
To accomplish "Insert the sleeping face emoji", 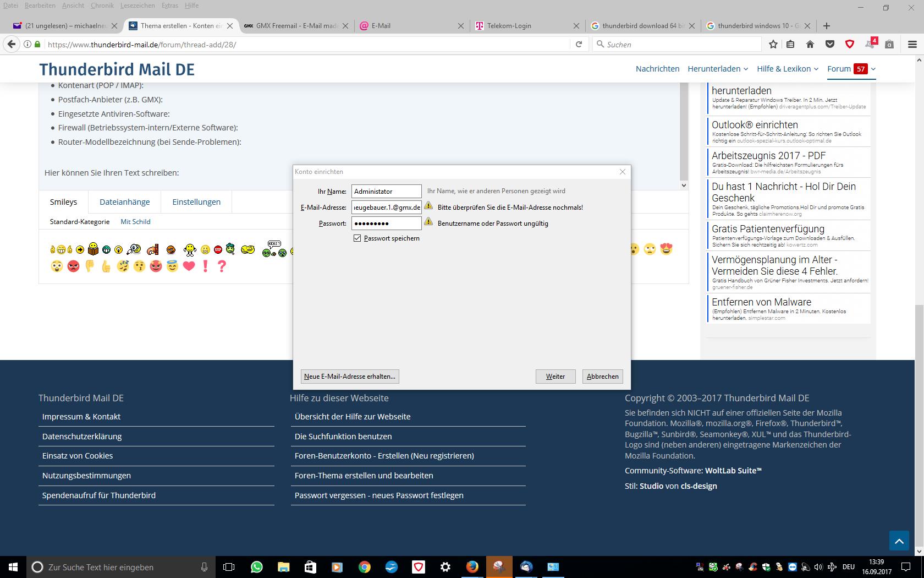I will [x=123, y=266].
